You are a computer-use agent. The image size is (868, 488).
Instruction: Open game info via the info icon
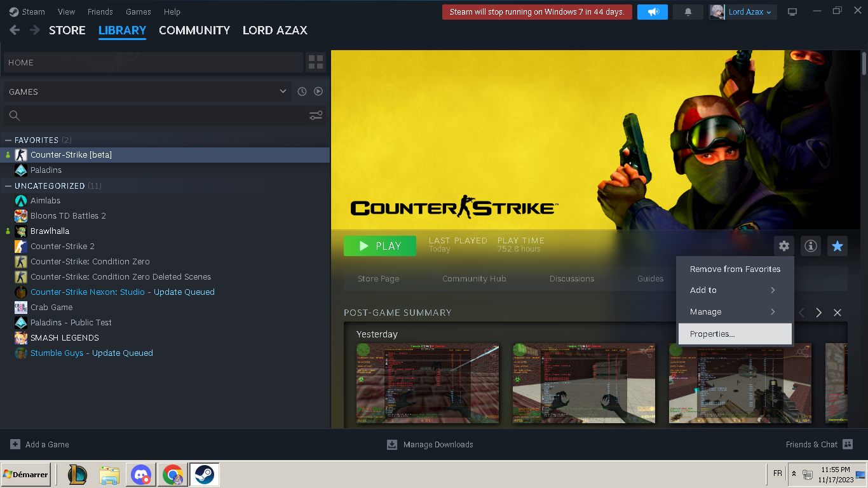coord(811,246)
